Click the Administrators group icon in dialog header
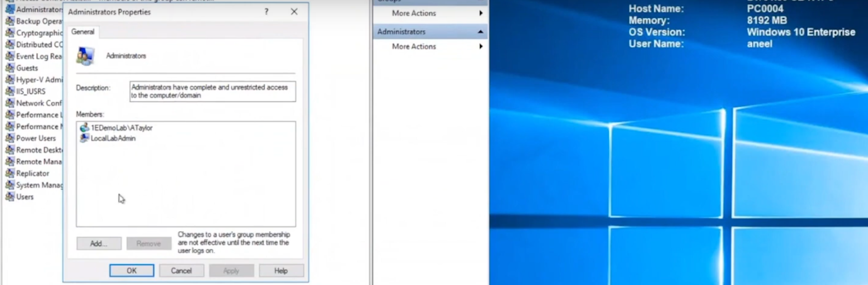 85,56
